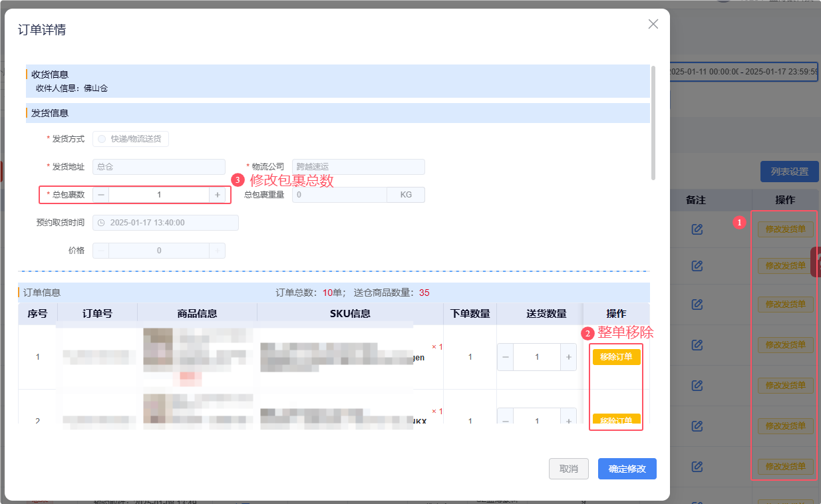This screenshot has width=821, height=504.
Task: Click 移除订单 for order row 2
Action: (616, 420)
